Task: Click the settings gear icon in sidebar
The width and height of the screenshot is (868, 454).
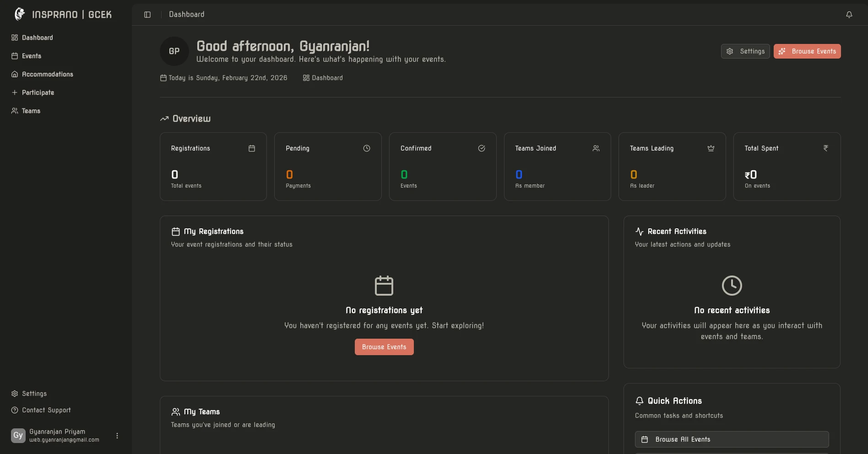Action: (14, 394)
